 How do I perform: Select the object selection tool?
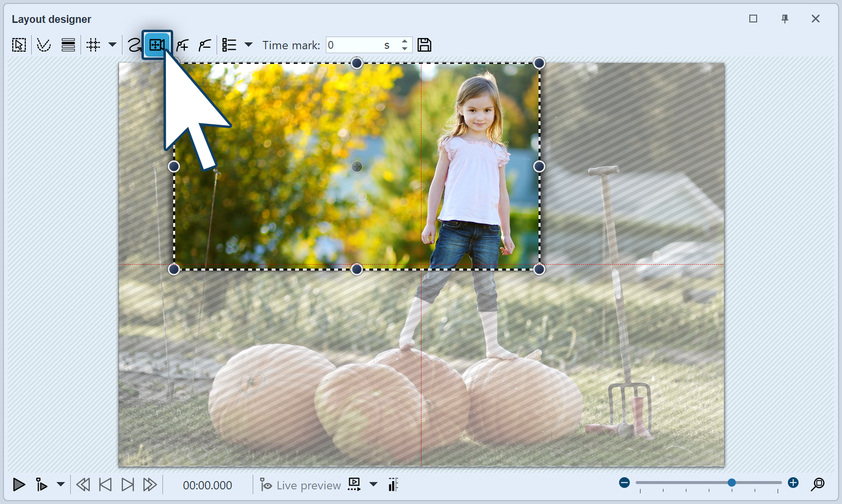tap(19, 45)
